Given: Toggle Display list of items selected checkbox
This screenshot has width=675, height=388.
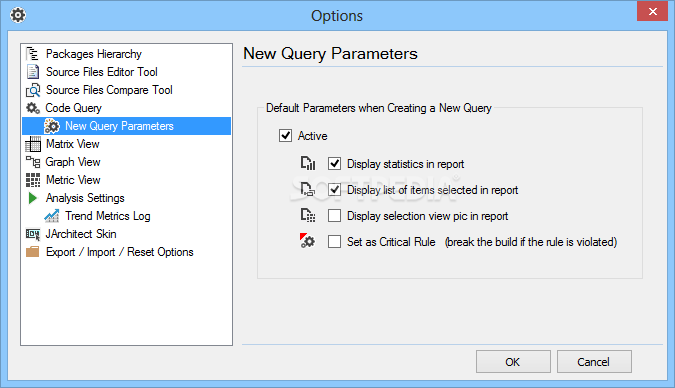Looking at the screenshot, I should click(334, 189).
